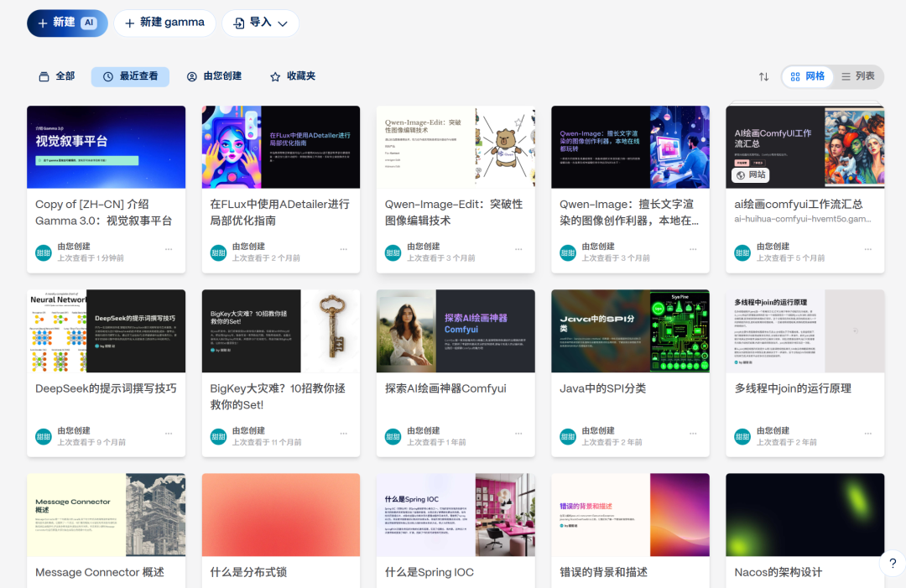This screenshot has width=906, height=588.
Task: Select the 由您创建 filter tab
Action: pyautogui.click(x=215, y=76)
